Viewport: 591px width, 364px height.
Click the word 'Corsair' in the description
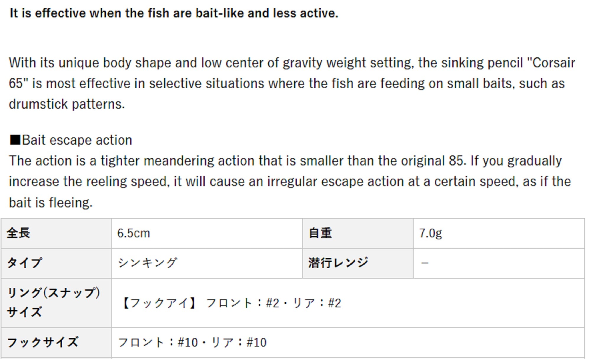[553, 63]
